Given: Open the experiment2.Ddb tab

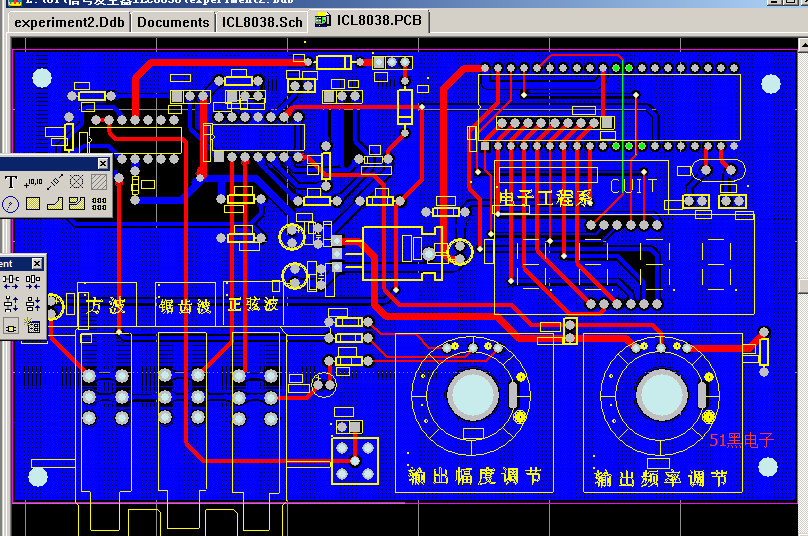Looking at the screenshot, I should pos(69,21).
